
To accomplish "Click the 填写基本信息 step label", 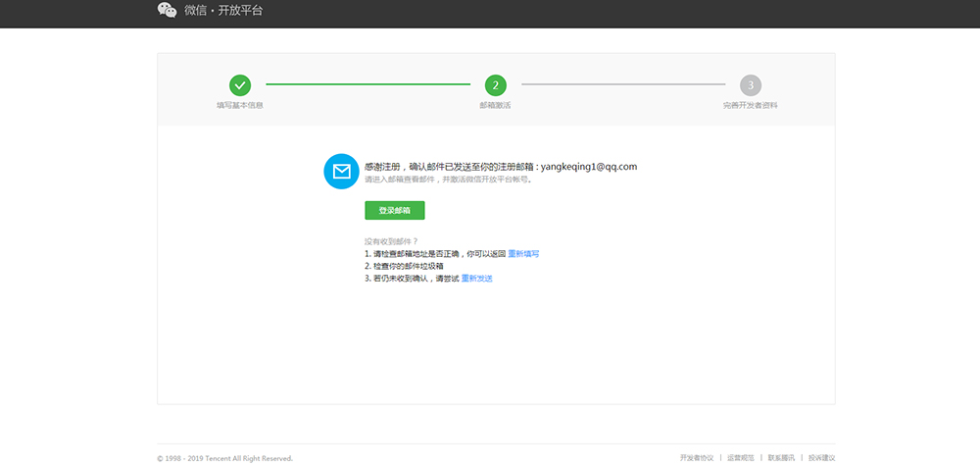I will (240, 105).
